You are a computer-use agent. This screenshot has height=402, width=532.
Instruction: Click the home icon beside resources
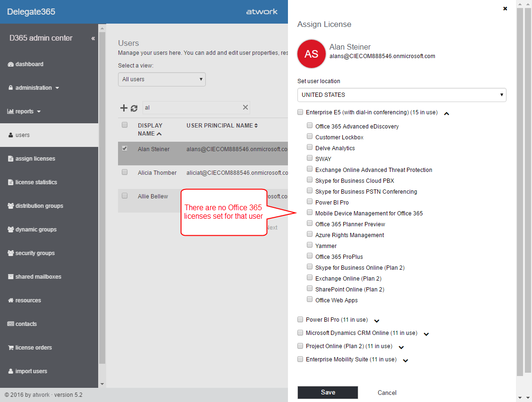(11, 300)
